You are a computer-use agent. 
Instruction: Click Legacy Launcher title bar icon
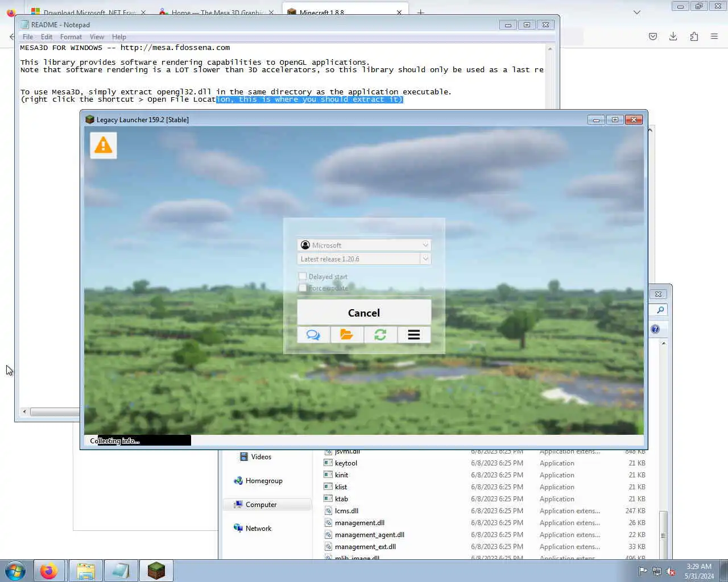click(x=89, y=119)
